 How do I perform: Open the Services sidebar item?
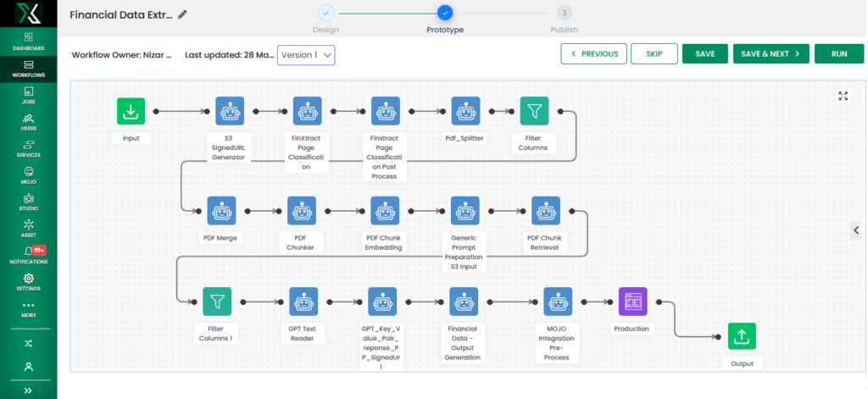click(x=28, y=148)
